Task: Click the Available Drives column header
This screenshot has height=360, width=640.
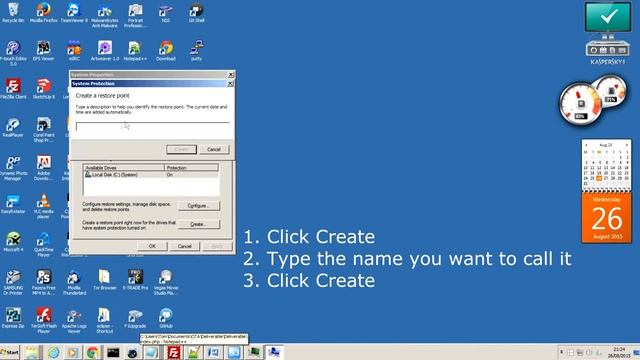Action: tap(124, 168)
